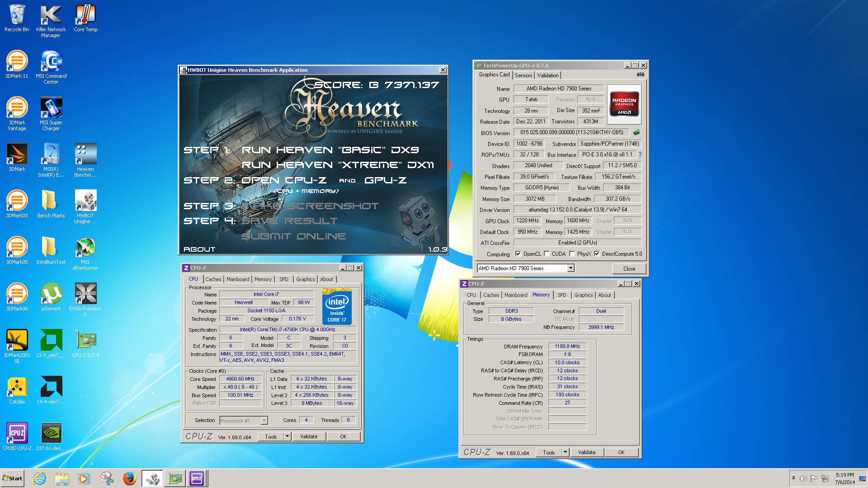This screenshot has height=488, width=868.
Task: Open About tab in left CPU-Z window
Action: (x=326, y=279)
